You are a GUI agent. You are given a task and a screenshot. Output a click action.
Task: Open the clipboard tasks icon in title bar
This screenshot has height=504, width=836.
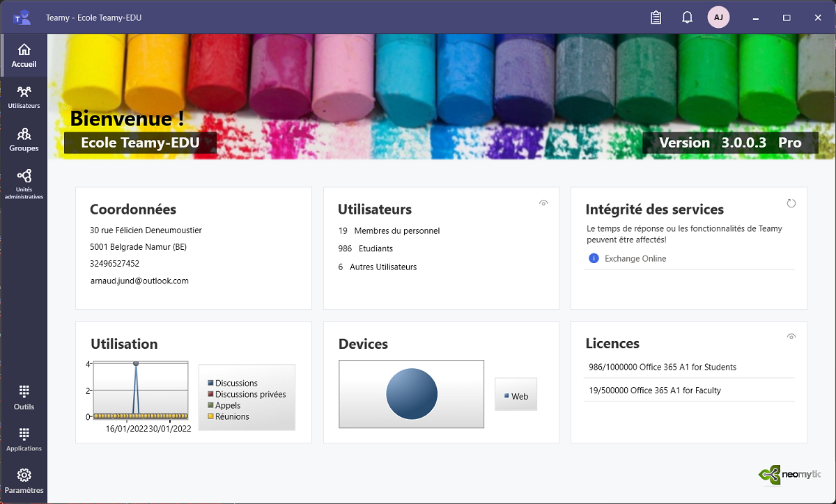tap(656, 17)
